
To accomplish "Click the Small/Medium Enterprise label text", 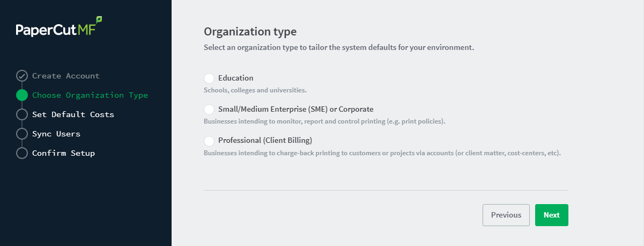I will tap(296, 110).
